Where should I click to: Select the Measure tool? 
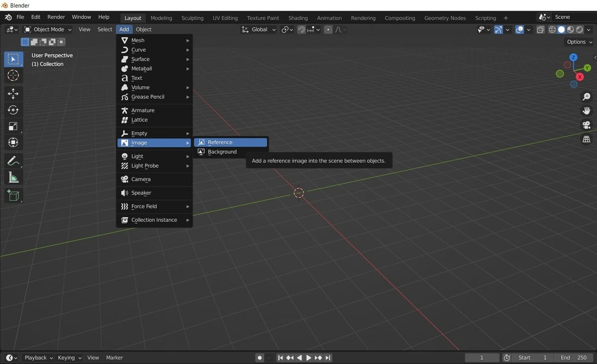(13, 178)
